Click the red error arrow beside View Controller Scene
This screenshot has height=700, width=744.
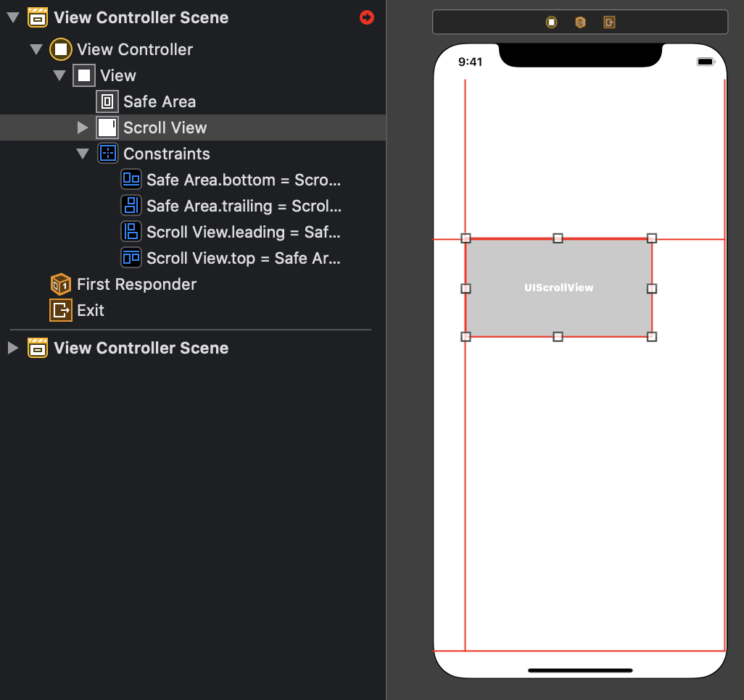(367, 17)
